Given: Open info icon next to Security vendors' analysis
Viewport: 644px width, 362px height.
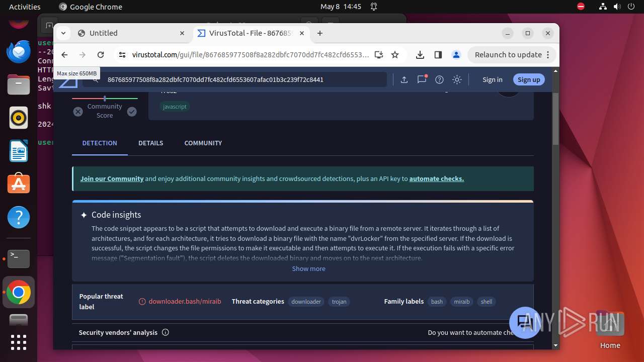Looking at the screenshot, I should 166,332.
